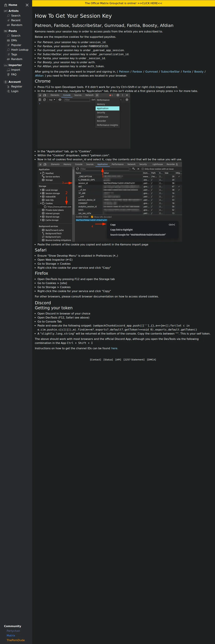Screen dimensions: 215x644
Task: Open the [DMCA] footer link
Action: click(x=151, y=359)
